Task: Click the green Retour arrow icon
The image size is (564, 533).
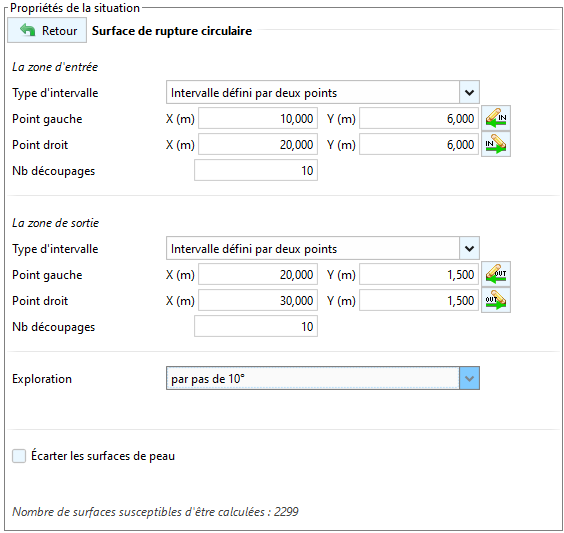Action: coord(28,30)
